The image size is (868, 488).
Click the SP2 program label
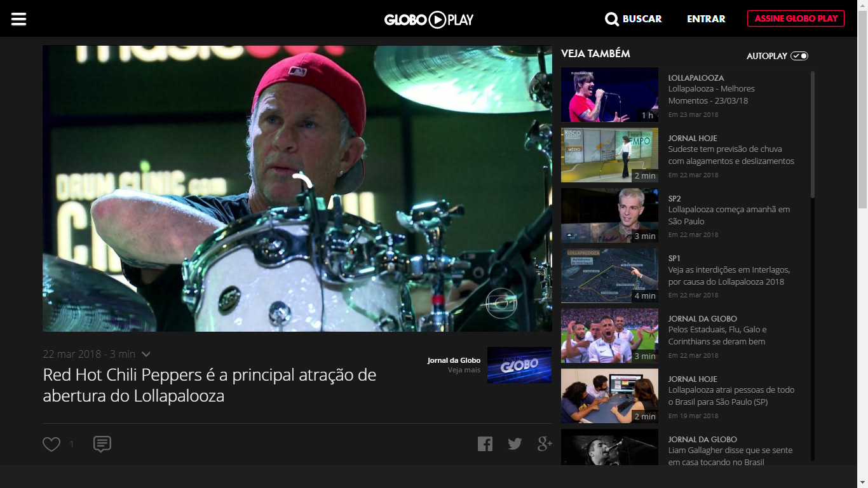point(675,198)
